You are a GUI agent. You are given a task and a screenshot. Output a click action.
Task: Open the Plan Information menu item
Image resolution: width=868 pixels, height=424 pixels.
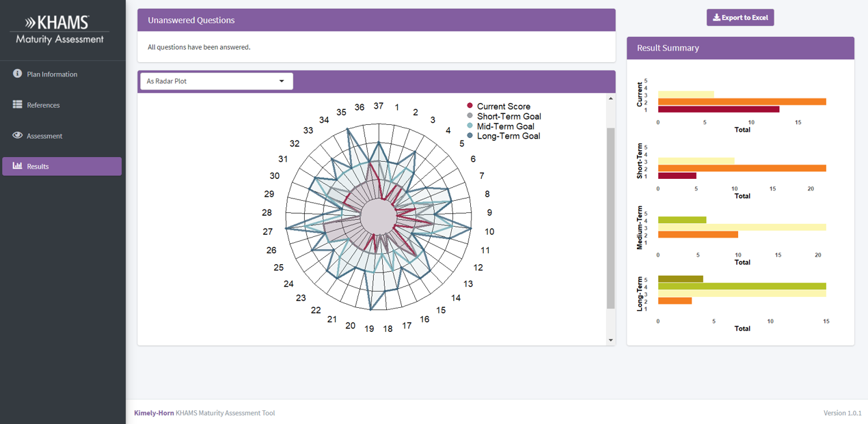pos(52,74)
